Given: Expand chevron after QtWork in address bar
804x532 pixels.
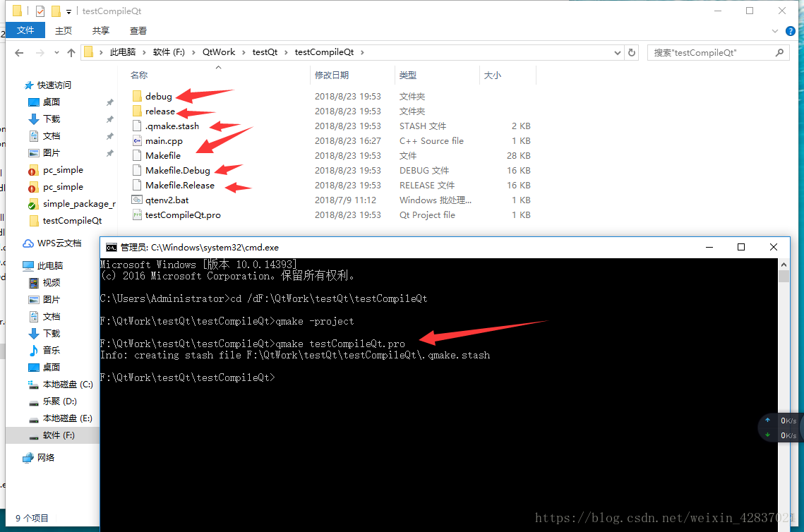Looking at the screenshot, I should tap(244, 52).
